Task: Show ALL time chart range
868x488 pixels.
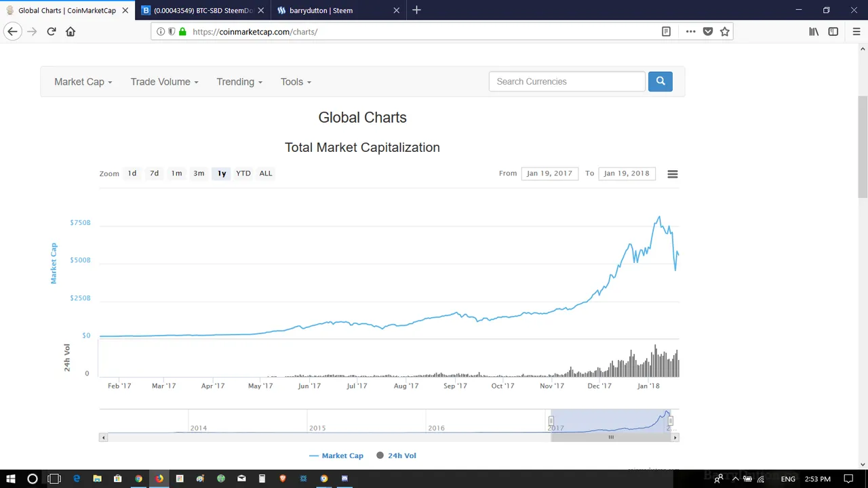Action: click(266, 174)
